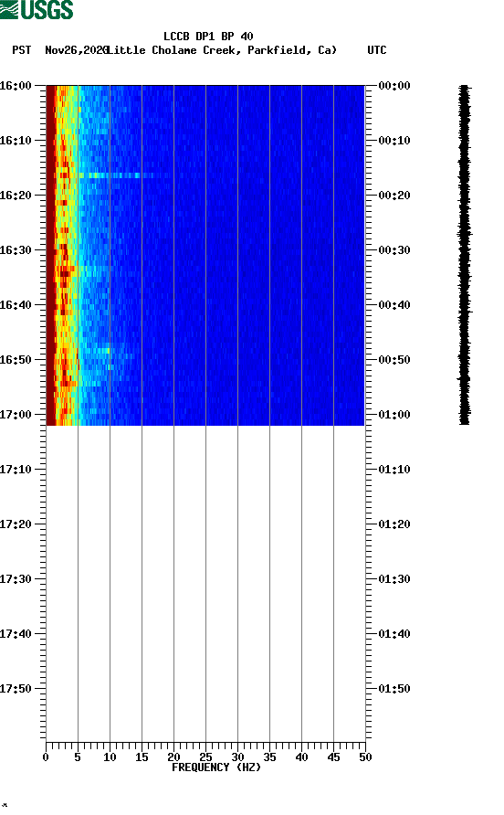This screenshot has height=815, width=504.
Task: Click the "35" frequency axis label
Action: tap(269, 757)
